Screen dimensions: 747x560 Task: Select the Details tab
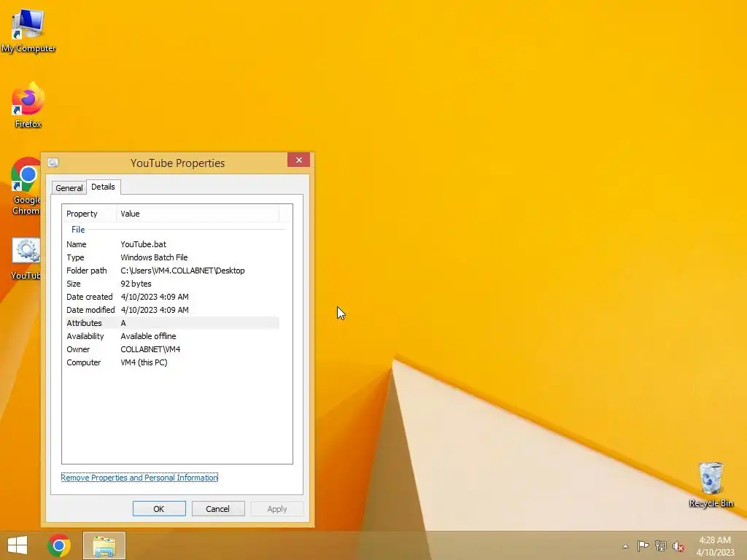(x=104, y=187)
